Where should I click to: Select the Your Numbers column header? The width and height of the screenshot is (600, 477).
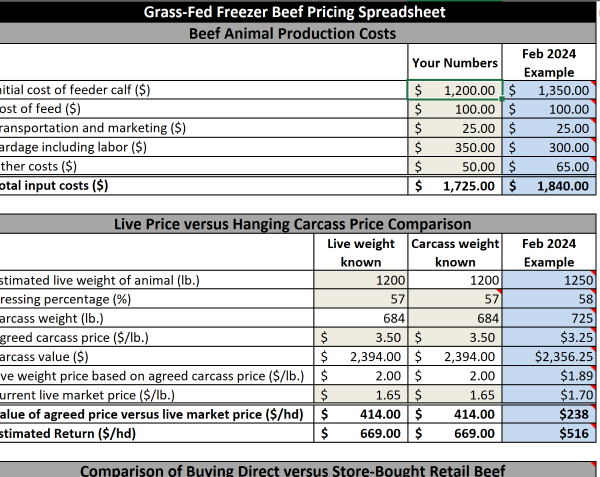[x=454, y=63]
